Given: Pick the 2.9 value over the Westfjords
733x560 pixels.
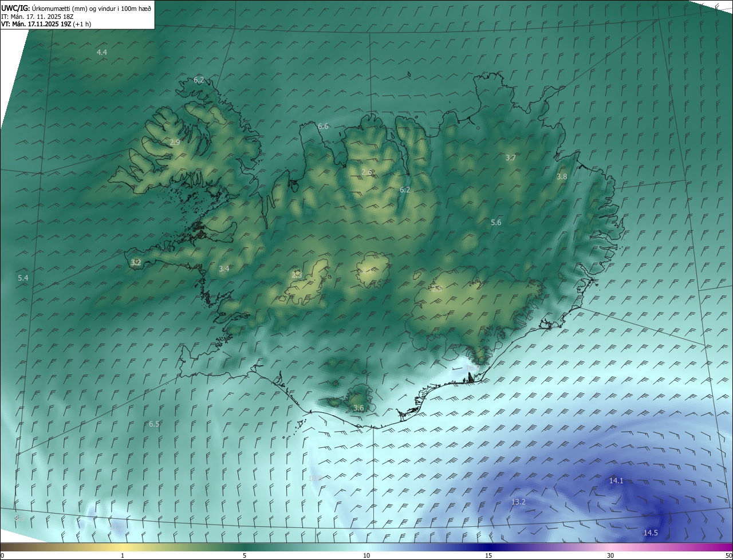Looking at the screenshot, I should [175, 142].
